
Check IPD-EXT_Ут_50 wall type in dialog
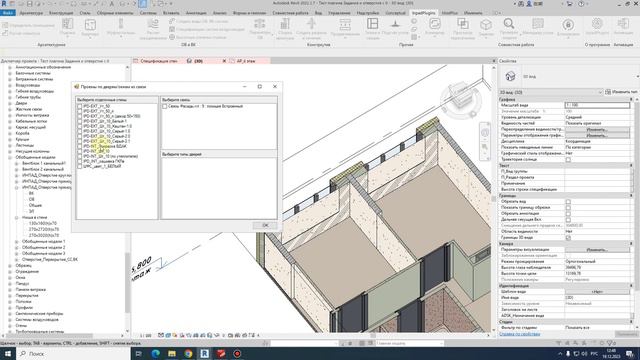pyautogui.click(x=80, y=106)
